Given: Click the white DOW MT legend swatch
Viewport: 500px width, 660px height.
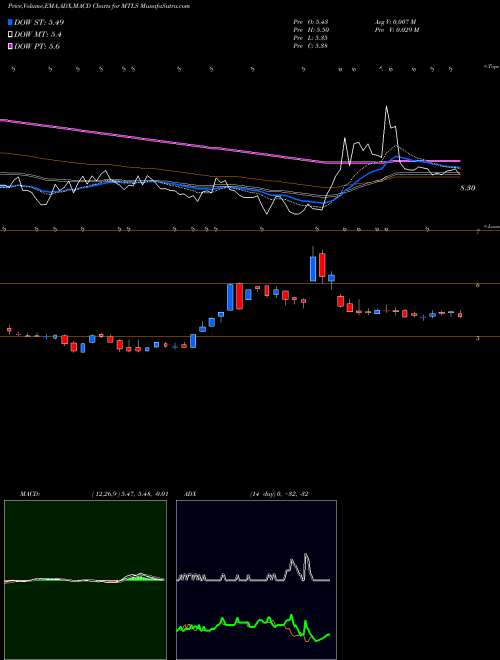Looking at the screenshot, I should (x=11, y=35).
